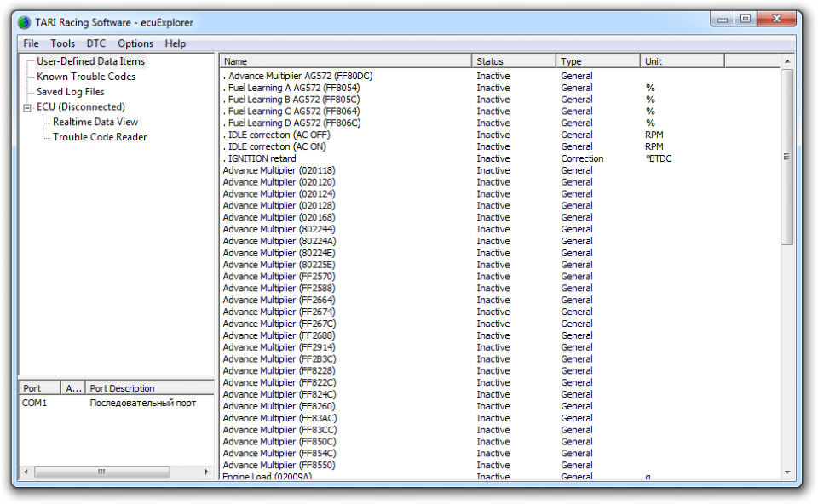The height and width of the screenshot is (504, 818).
Task: Select Advance Multiplier (020124) row
Action: (500, 193)
